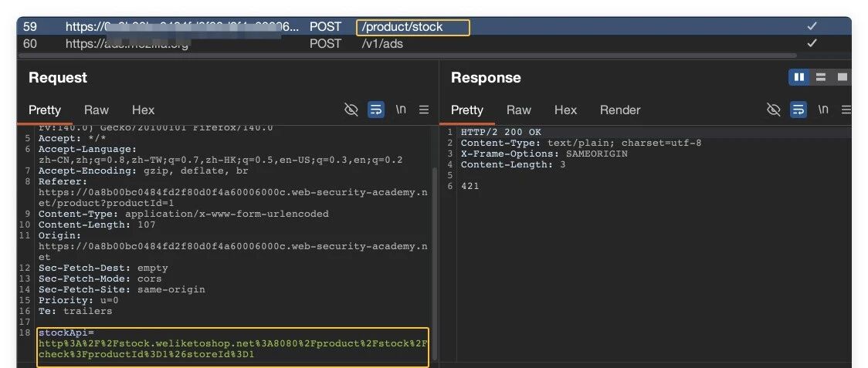Toggle word wrap icon in Response panel
This screenshot has width=868, height=368.
[798, 110]
